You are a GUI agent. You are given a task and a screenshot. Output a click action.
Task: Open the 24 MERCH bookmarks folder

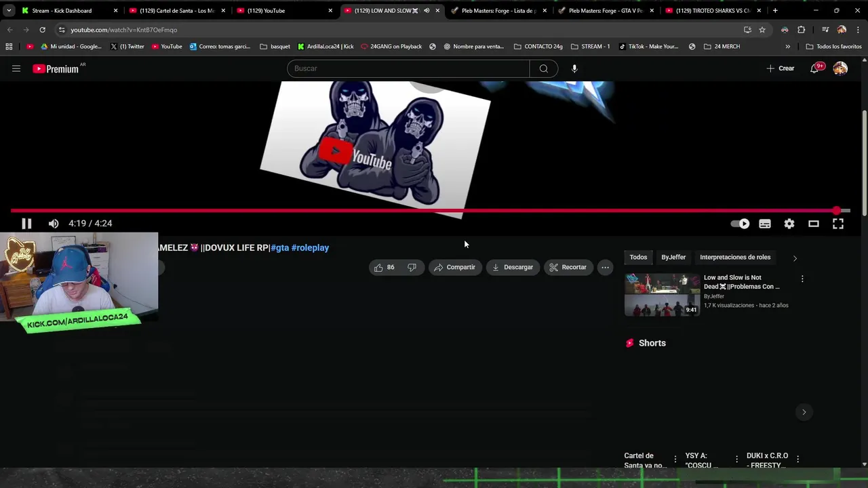coord(722,47)
